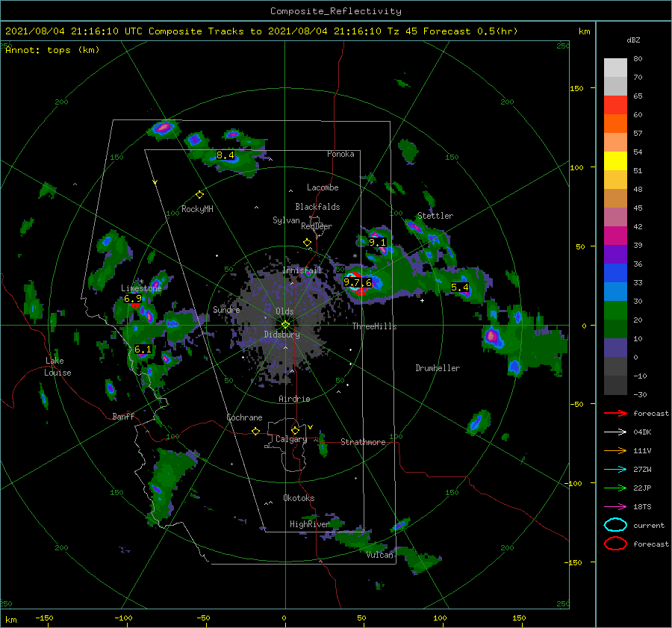Viewport: 672px width, 628px height.
Task: Click the 'Annot: tops (km)' annotation text
Action: click(53, 50)
